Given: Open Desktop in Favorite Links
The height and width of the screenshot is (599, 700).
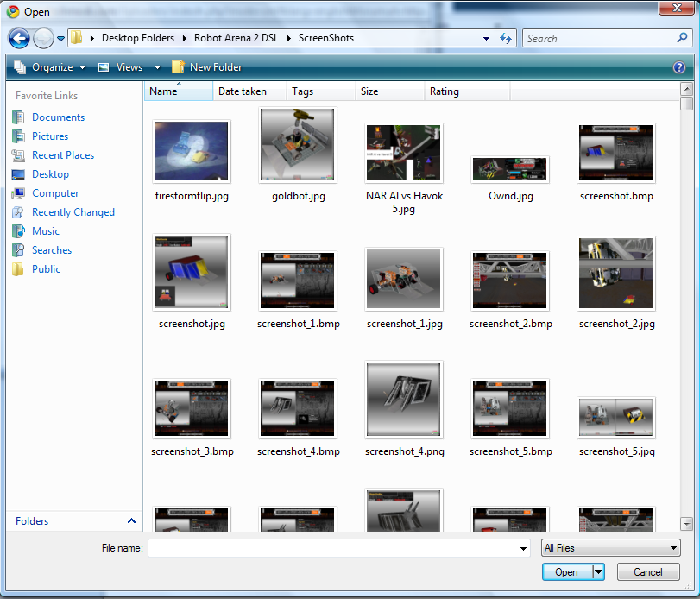Looking at the screenshot, I should point(50,174).
